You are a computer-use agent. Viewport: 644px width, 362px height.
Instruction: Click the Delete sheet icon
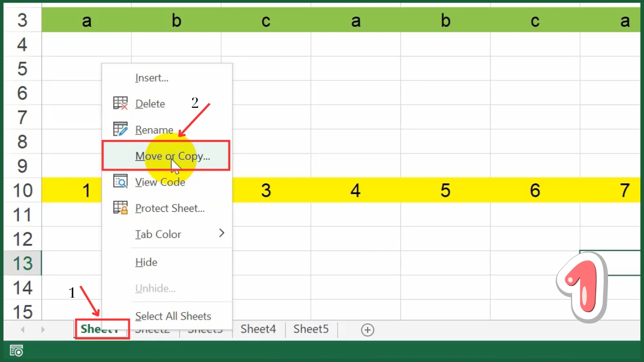click(120, 103)
